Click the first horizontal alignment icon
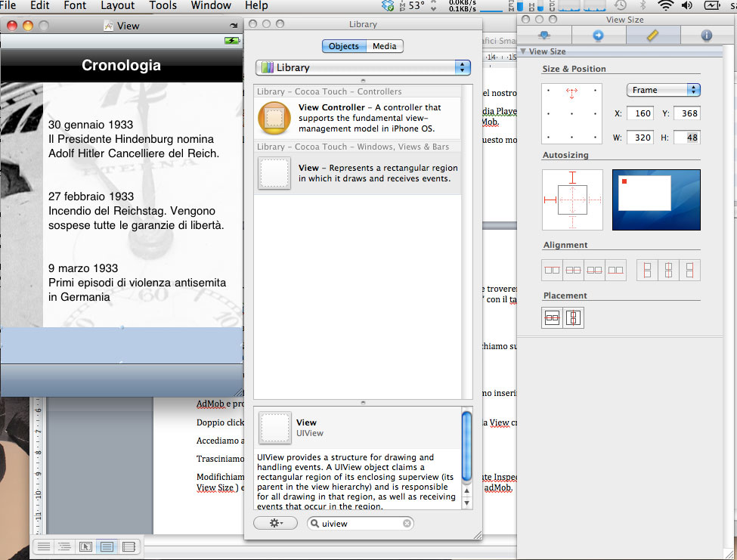The width and height of the screenshot is (737, 560). pyautogui.click(x=552, y=270)
